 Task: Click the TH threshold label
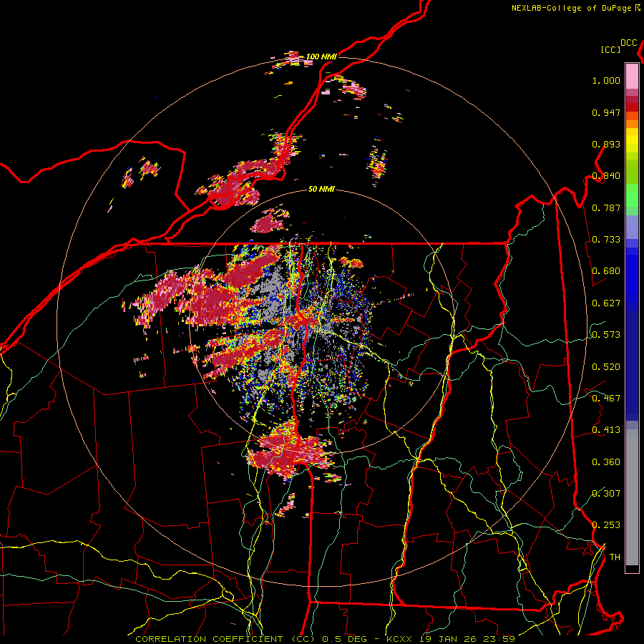[x=615, y=557]
